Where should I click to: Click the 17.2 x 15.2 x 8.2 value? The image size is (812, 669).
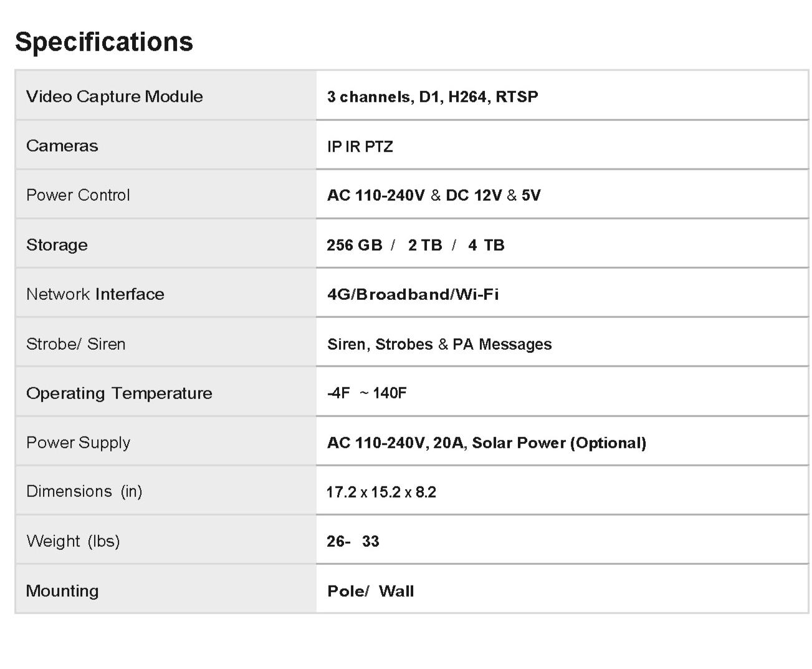(x=381, y=492)
